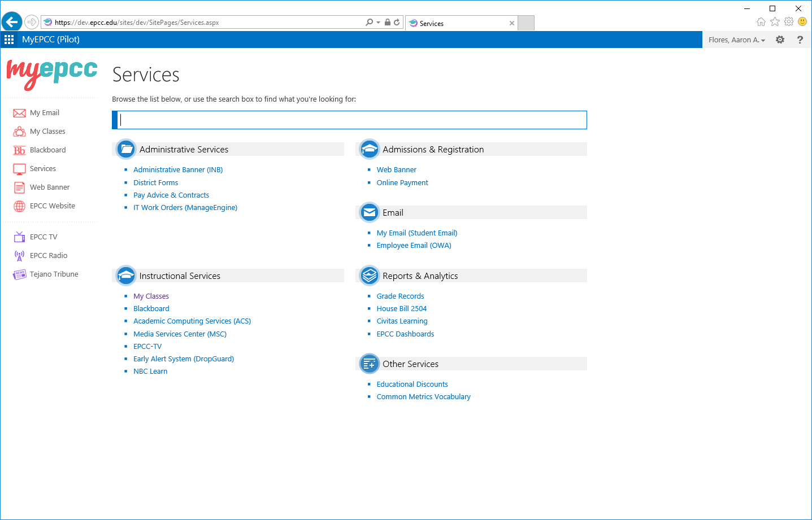
Task: Click the Administrative Services folder icon
Action: (126, 149)
